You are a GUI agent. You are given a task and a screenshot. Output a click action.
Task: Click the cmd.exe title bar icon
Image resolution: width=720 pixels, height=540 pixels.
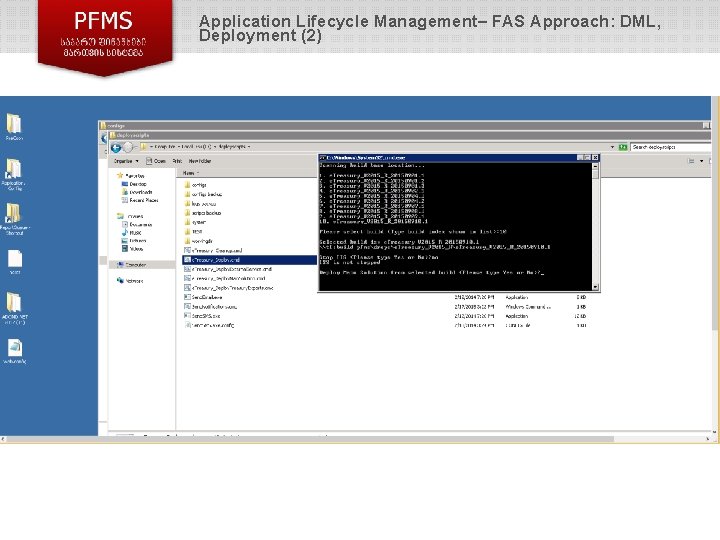[x=323, y=158]
